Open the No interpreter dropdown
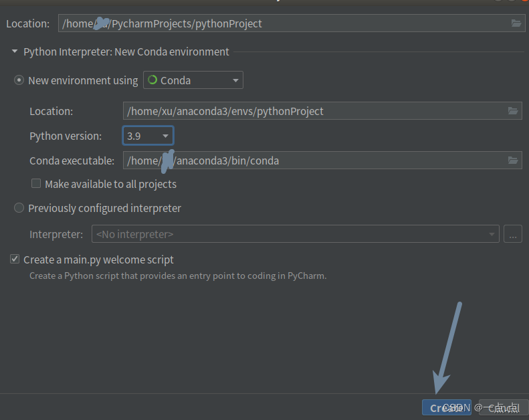The height and width of the screenshot is (420, 529). tap(295, 234)
